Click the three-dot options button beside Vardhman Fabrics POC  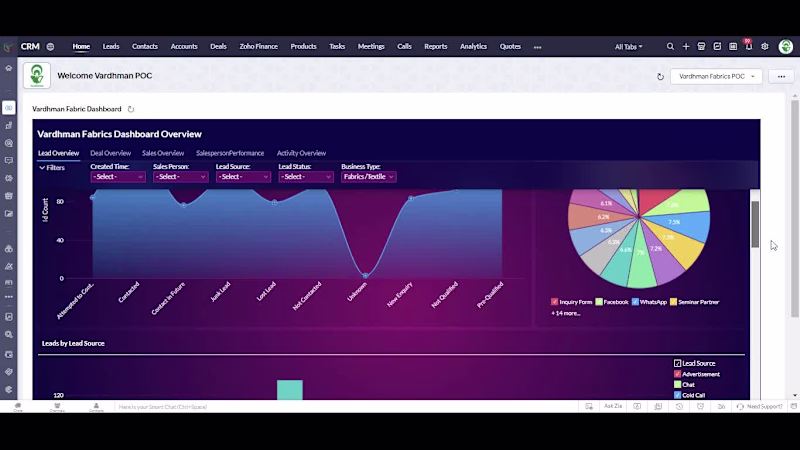781,77
